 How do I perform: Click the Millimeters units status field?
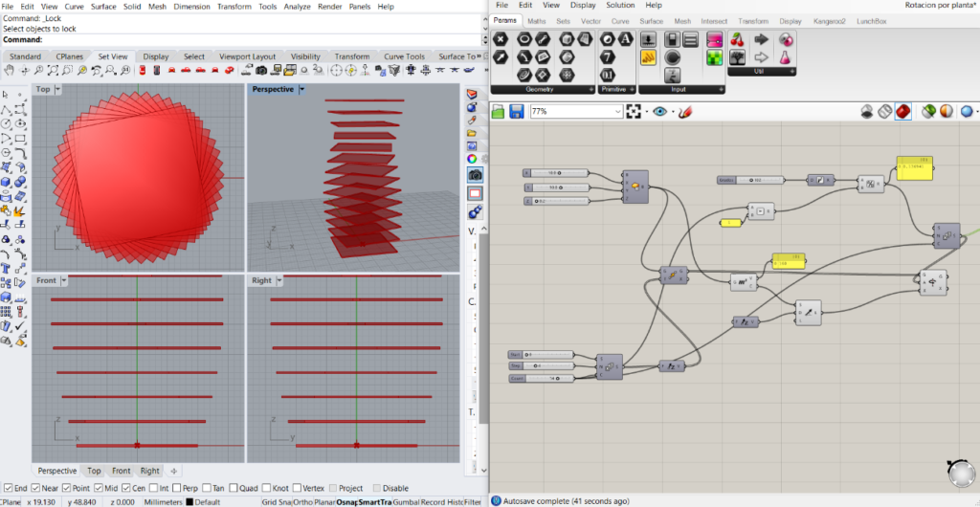(x=163, y=502)
